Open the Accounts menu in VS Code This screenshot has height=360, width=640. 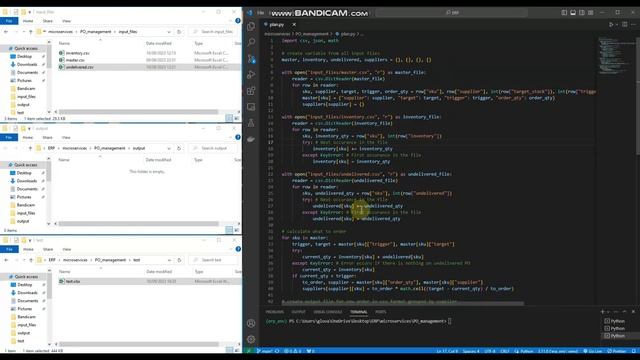coord(251,323)
